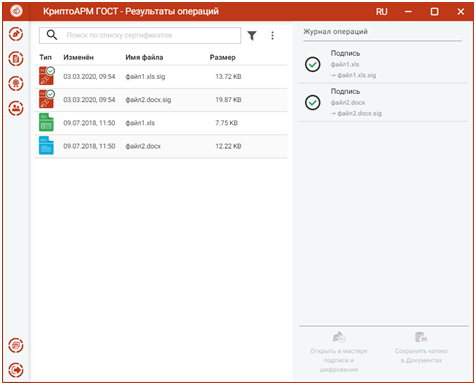Click success checkmark of файл1.xls signature entry

(313, 64)
